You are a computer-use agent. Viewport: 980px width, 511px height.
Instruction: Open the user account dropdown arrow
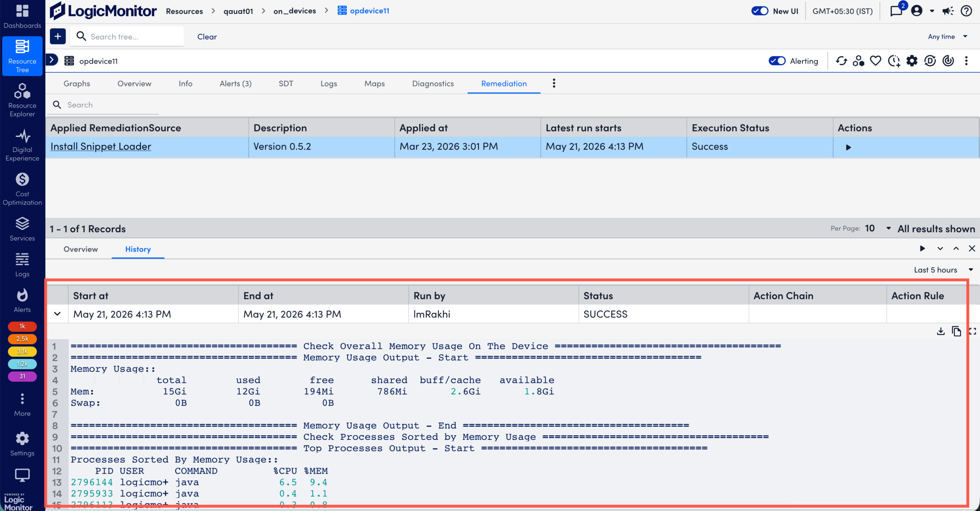coord(932,11)
